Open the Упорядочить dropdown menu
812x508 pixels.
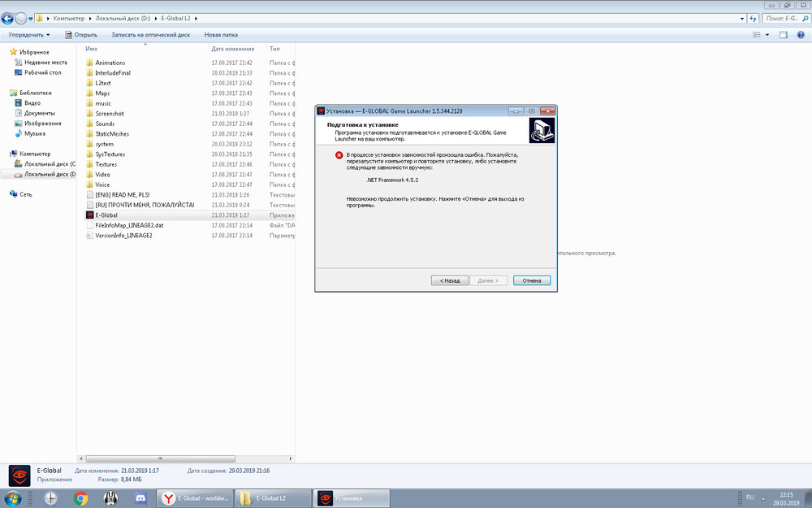(28, 35)
